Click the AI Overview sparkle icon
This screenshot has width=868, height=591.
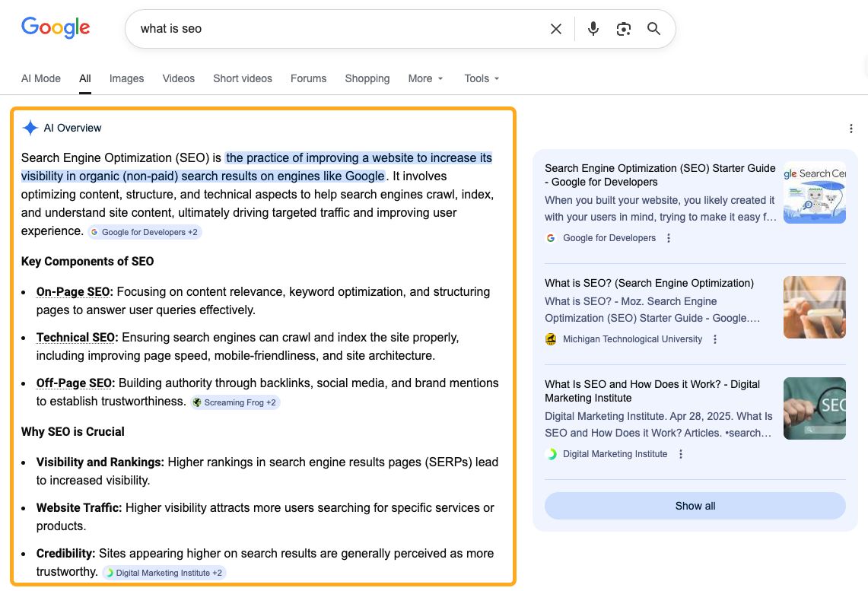click(x=30, y=128)
